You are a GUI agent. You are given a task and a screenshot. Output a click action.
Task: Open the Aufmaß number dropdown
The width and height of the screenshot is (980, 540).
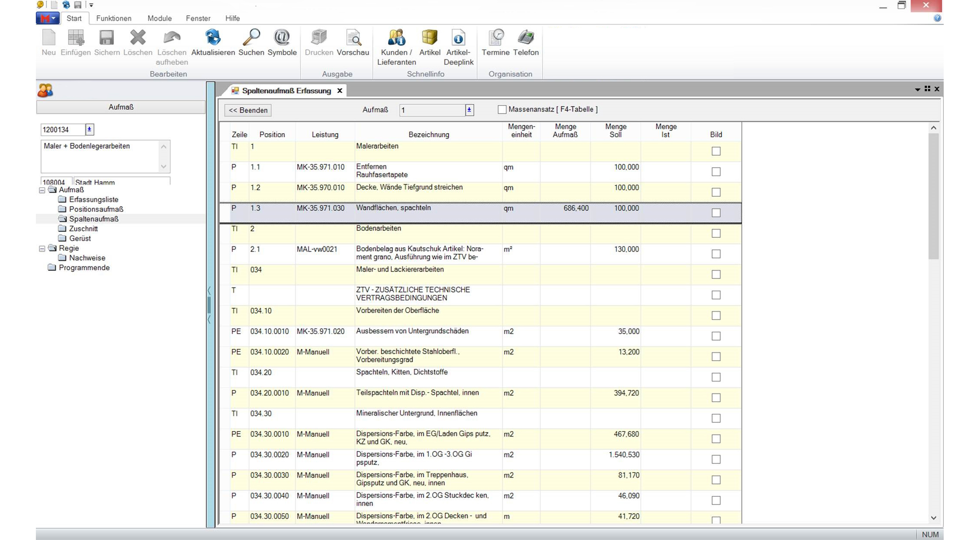(x=469, y=110)
